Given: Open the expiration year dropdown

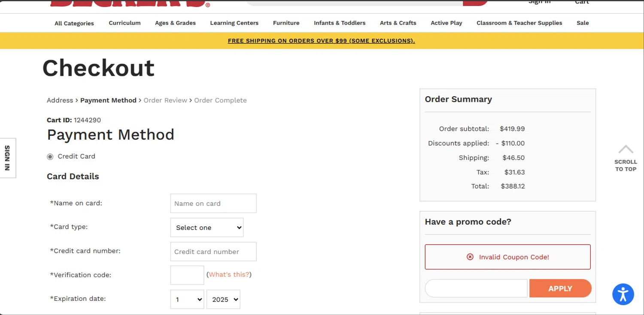Looking at the screenshot, I should pyautogui.click(x=223, y=299).
